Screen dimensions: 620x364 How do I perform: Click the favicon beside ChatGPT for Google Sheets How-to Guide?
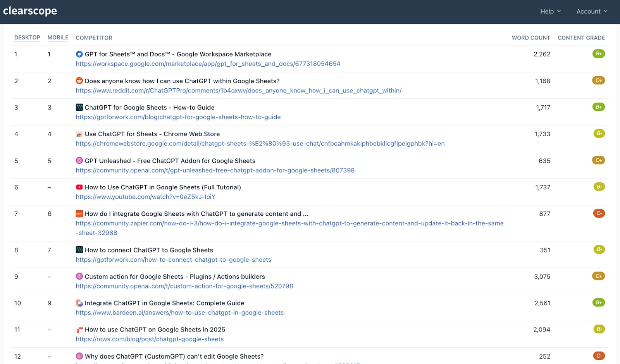(79, 107)
